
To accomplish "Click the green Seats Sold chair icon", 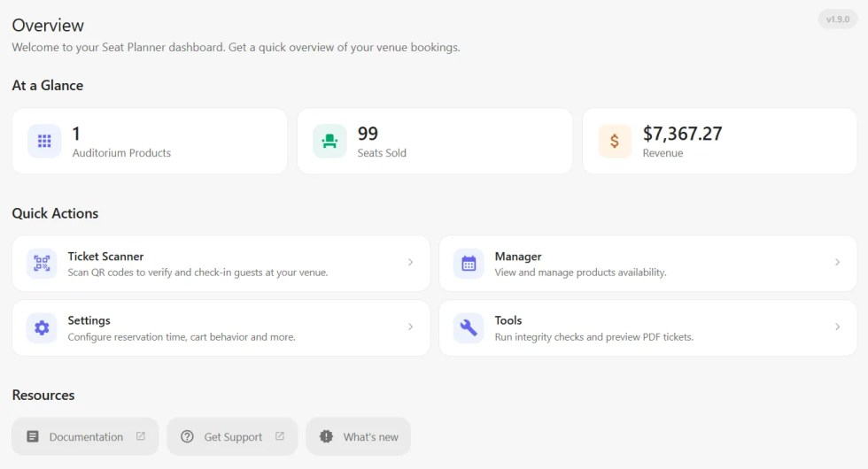I will pos(329,141).
